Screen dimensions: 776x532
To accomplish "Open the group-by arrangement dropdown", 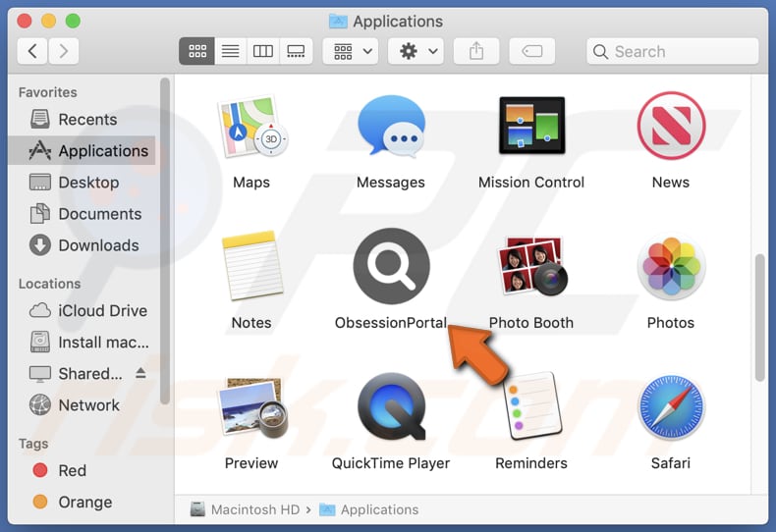I will click(351, 51).
